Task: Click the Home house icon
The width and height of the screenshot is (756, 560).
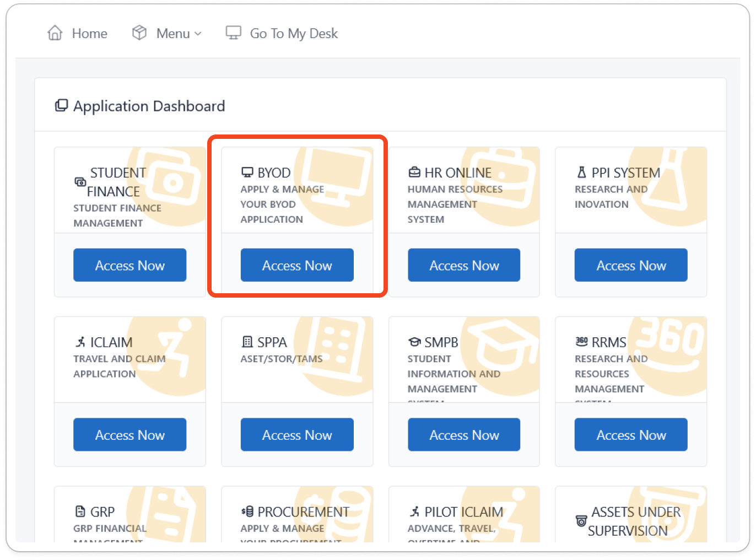Action: pyautogui.click(x=55, y=33)
